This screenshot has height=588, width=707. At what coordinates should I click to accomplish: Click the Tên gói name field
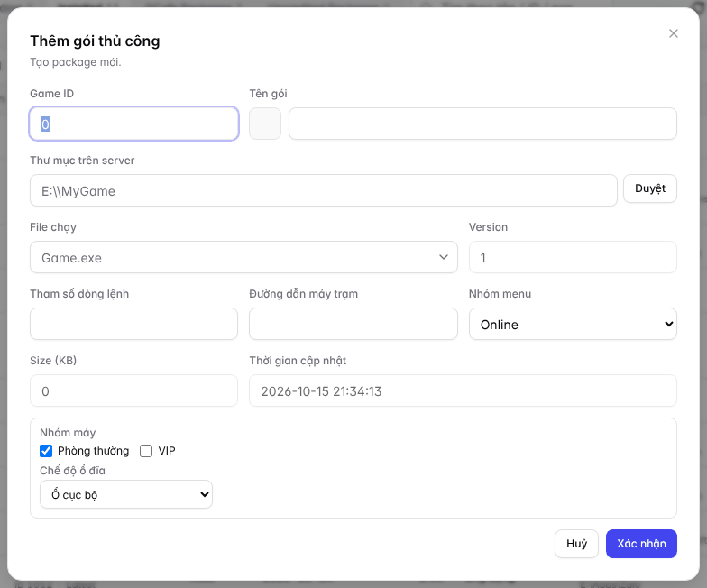click(x=482, y=124)
